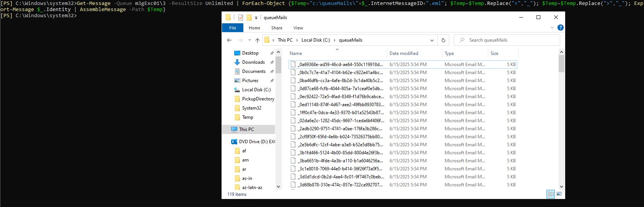
Task: Click the Forward navigation arrow
Action: pos(240,40)
